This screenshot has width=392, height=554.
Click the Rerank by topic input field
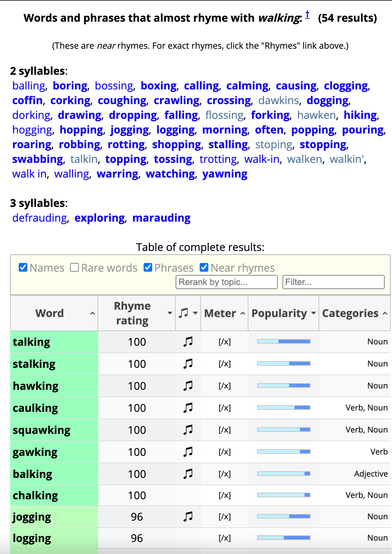tap(227, 282)
